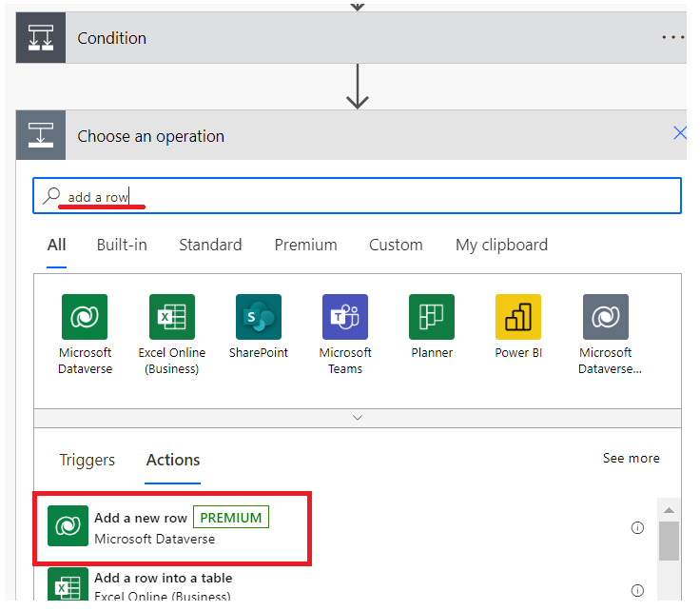The image size is (700, 611).
Task: Click the See more link
Action: pos(631,459)
